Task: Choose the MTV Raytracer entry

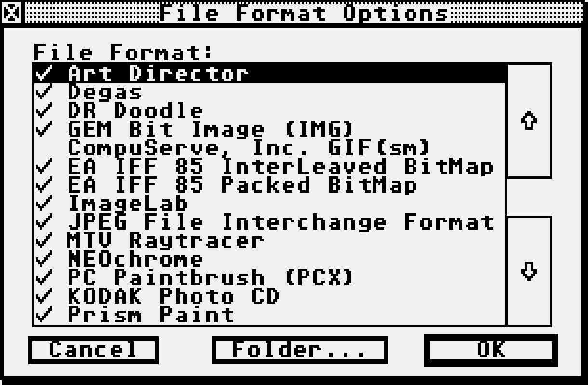Action: click(270, 240)
